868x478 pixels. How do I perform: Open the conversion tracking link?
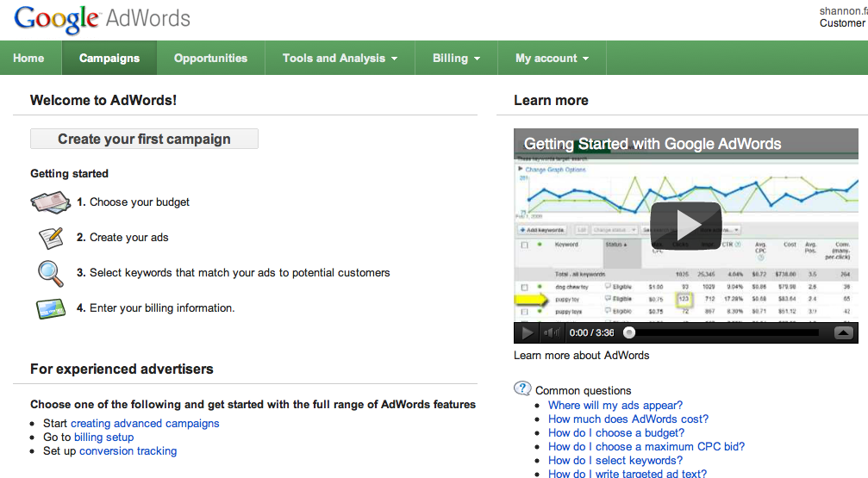[x=128, y=451]
